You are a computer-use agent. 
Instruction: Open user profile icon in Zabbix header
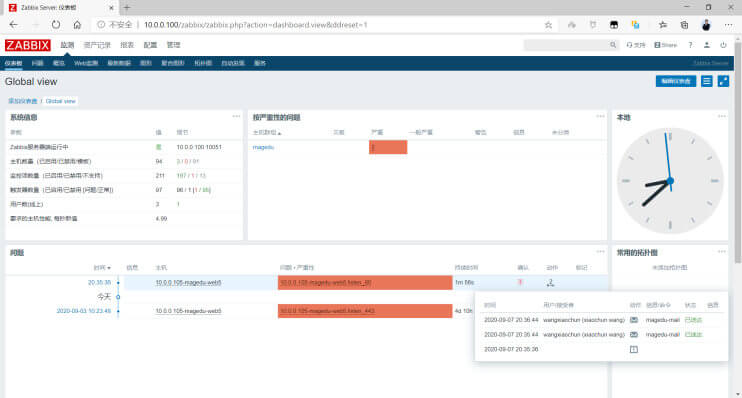pyautogui.click(x=707, y=45)
